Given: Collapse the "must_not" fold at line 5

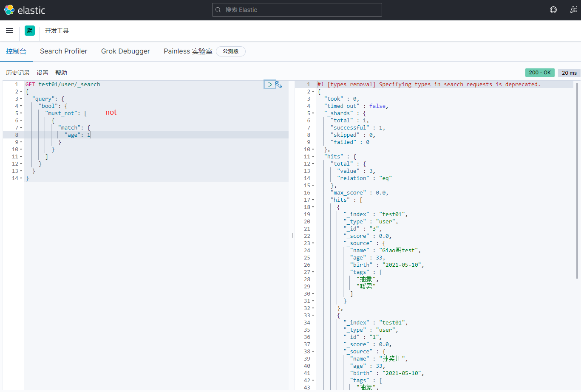Looking at the screenshot, I should pyautogui.click(x=21, y=113).
